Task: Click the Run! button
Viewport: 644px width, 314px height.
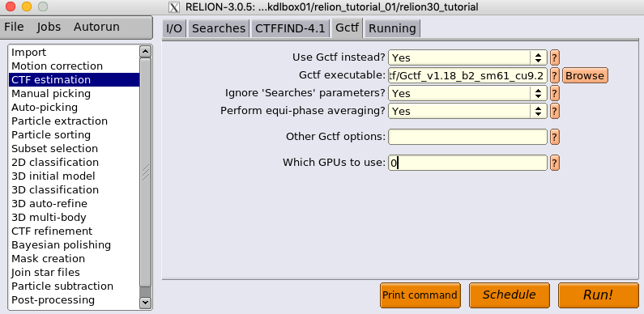Action: point(598,295)
